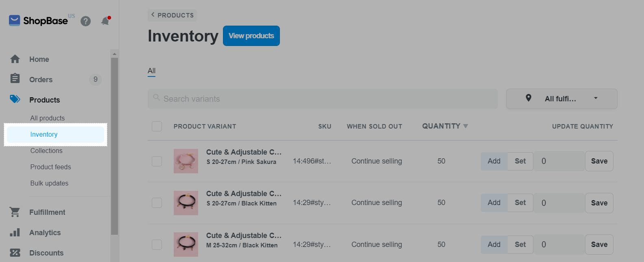644x262 pixels.
Task: Check the S 20-27cm Black Kitten checkbox
Action: point(157,203)
